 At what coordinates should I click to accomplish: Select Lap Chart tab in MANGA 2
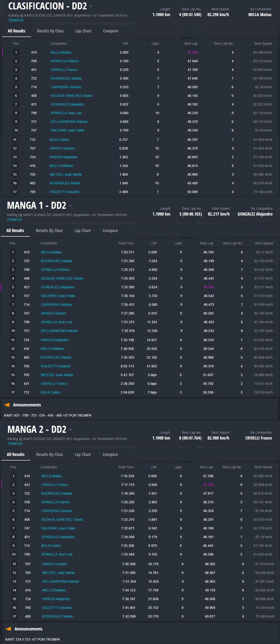click(83, 454)
